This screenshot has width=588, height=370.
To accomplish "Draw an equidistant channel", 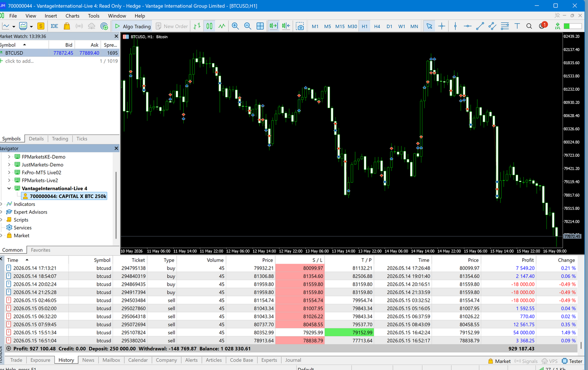I will [492, 26].
